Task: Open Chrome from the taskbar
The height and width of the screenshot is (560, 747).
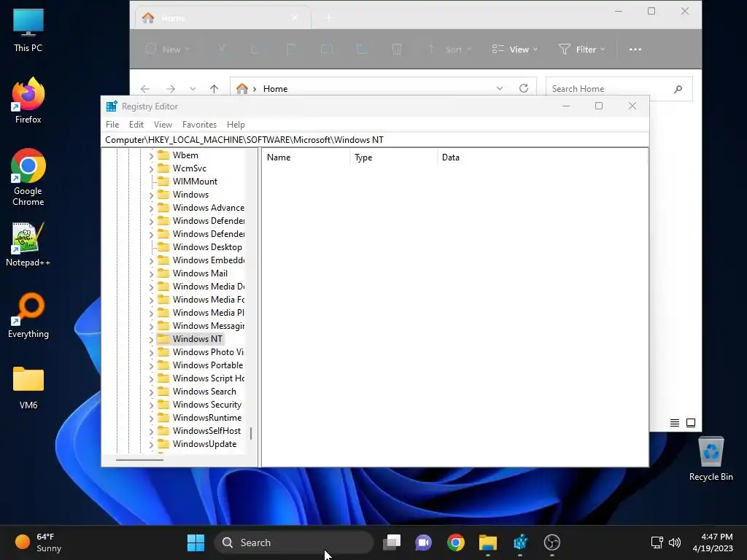Action: (x=456, y=542)
